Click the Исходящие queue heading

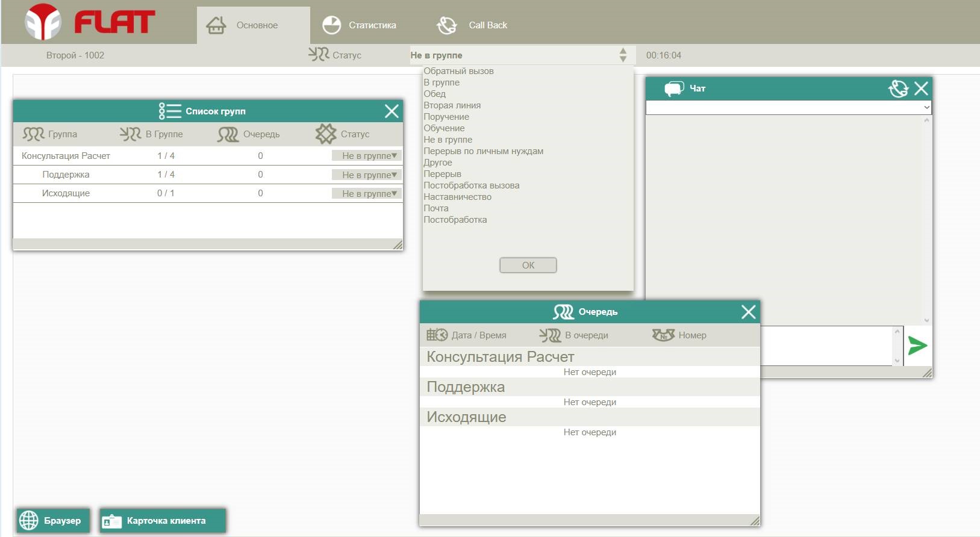tap(466, 417)
